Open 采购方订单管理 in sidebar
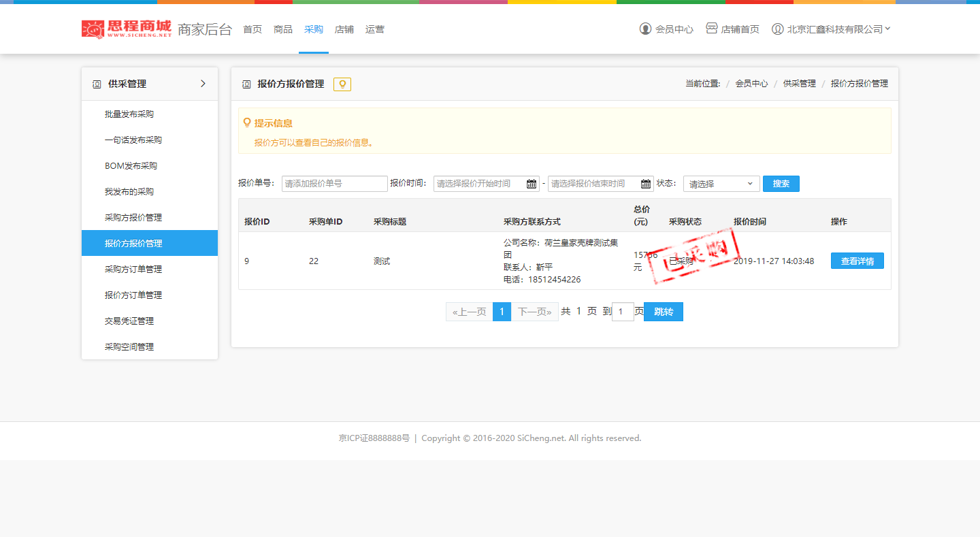The height and width of the screenshot is (537, 980). pos(150,270)
